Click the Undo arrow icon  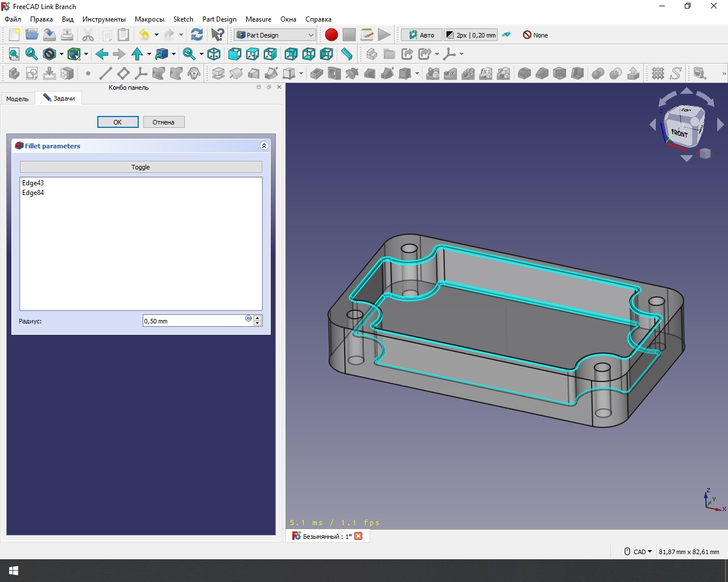(x=144, y=35)
